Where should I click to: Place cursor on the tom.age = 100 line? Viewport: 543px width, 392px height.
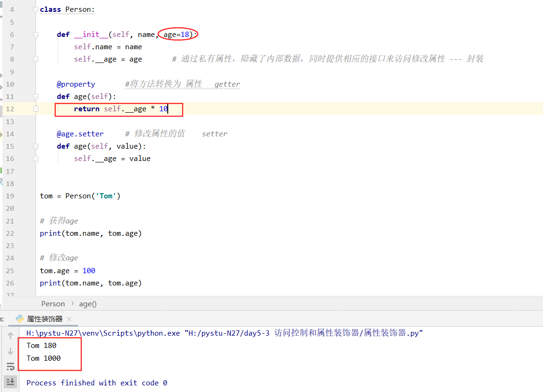pyautogui.click(x=67, y=271)
